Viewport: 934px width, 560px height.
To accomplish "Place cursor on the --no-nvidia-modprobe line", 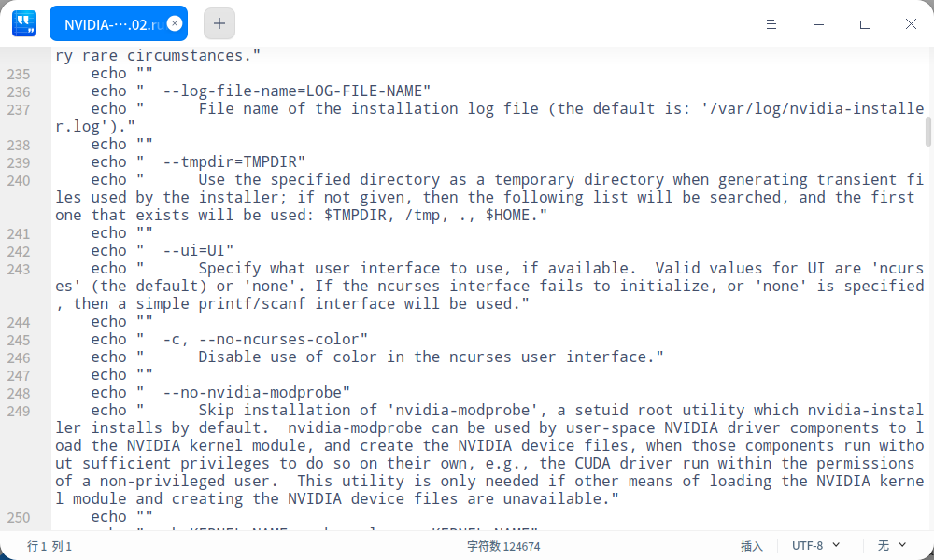I will pos(256,393).
